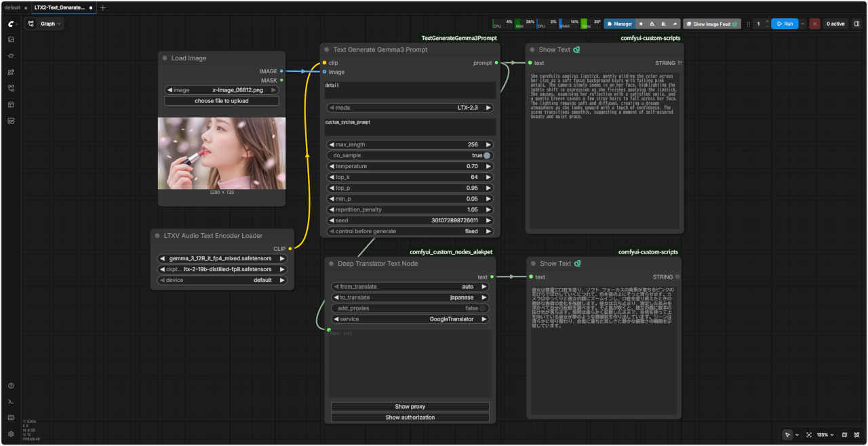Click the temperature value slider field
The height and width of the screenshot is (446, 868).
click(410, 166)
